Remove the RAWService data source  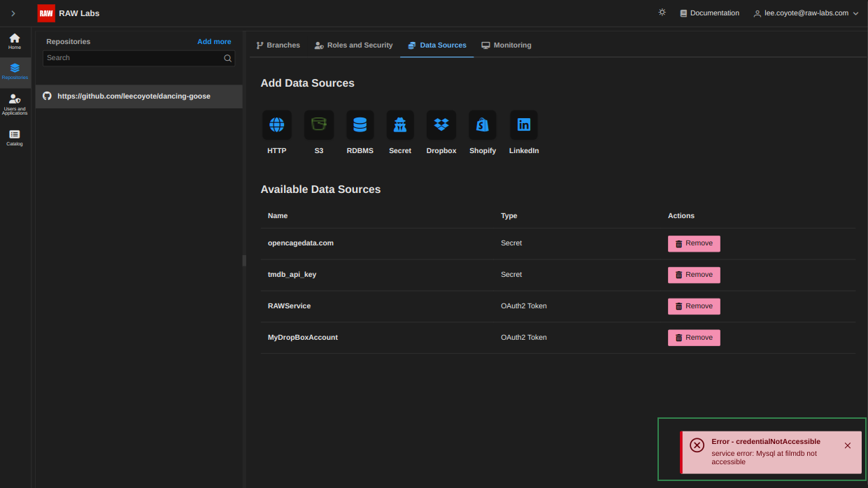tap(694, 307)
